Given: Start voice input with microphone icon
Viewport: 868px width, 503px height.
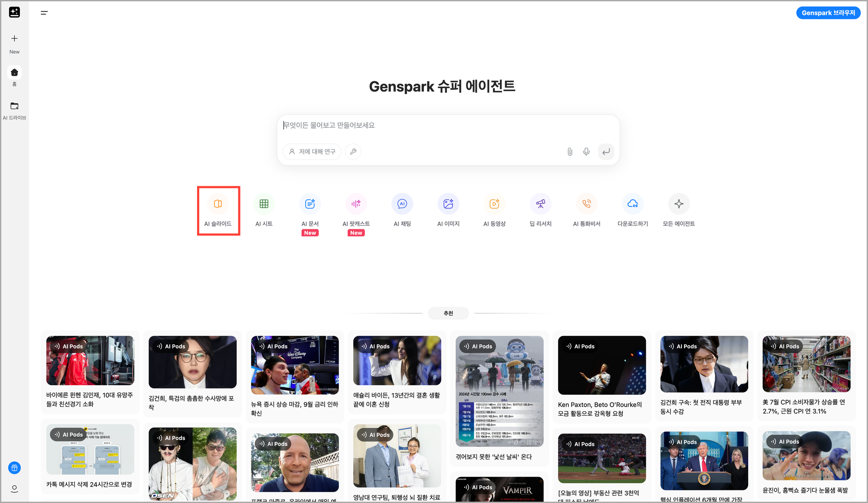Looking at the screenshot, I should (x=586, y=152).
